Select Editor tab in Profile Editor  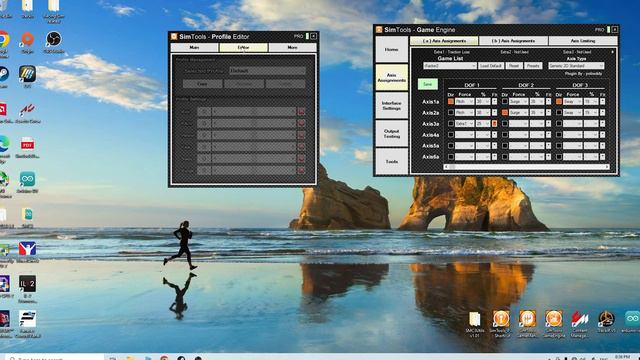click(243, 48)
